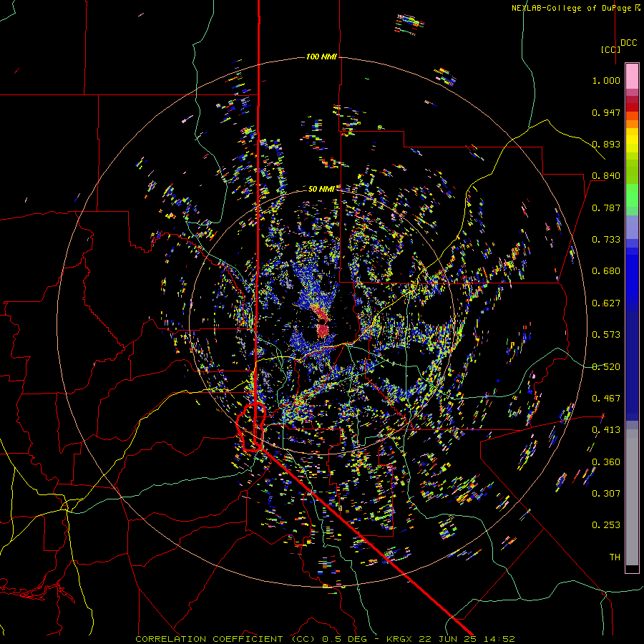Select the "50 NMI" range ring label
Screen dimensions: 644x644
[321, 189]
